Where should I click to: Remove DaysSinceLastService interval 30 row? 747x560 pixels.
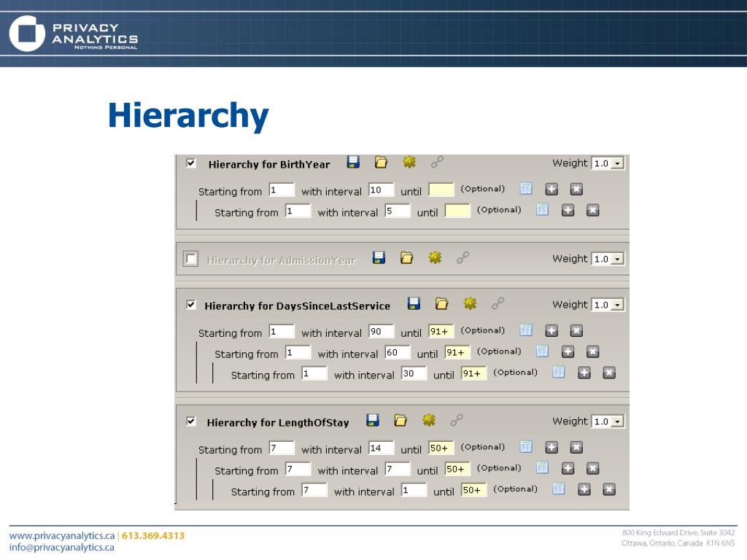(x=609, y=373)
